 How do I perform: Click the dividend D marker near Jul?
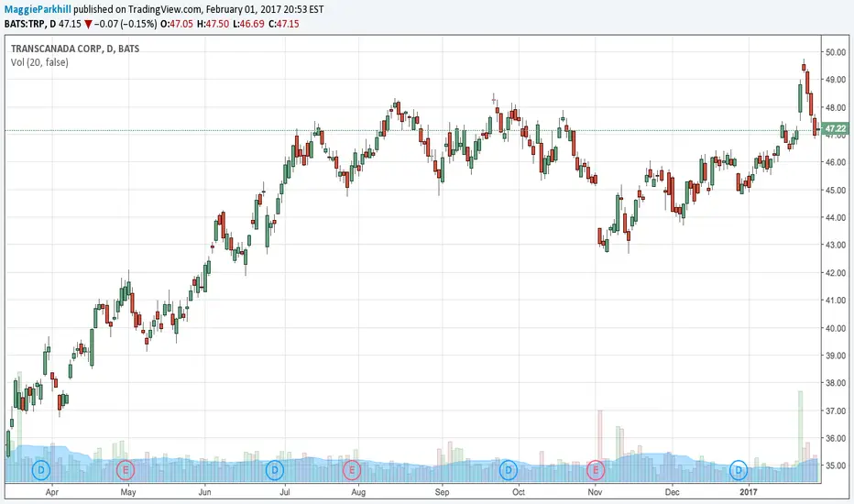275,470
